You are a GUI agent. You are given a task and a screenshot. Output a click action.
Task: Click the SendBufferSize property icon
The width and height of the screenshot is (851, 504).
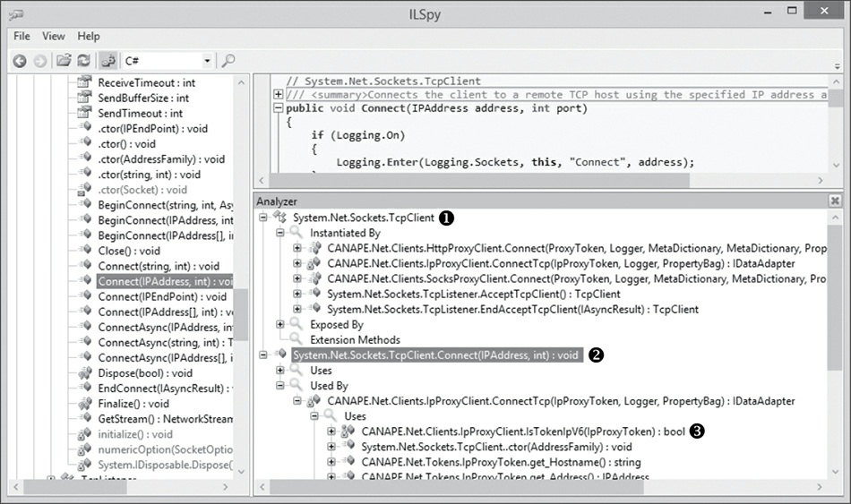(84, 98)
